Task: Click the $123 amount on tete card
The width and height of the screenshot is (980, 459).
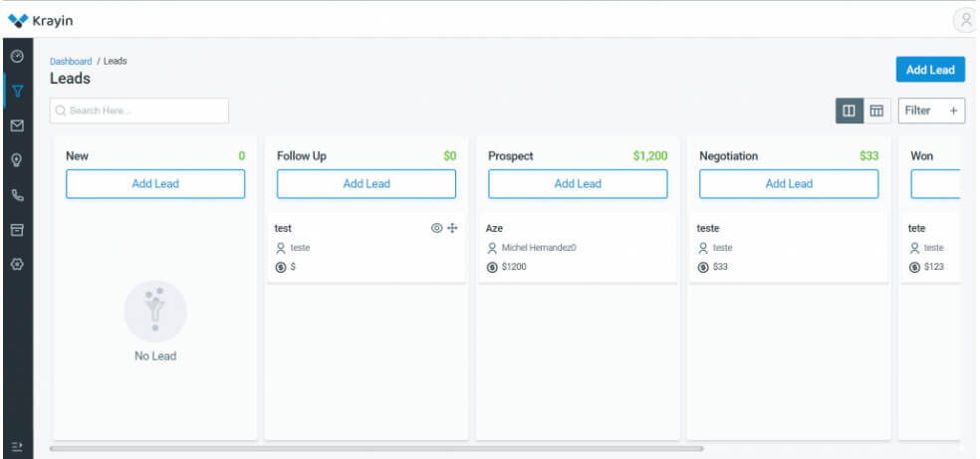Action: click(934, 267)
